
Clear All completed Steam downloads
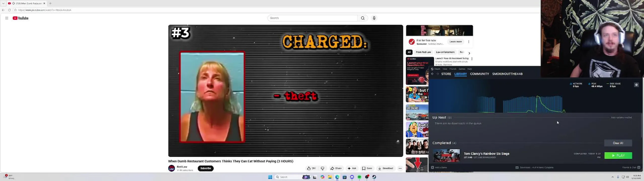618,143
